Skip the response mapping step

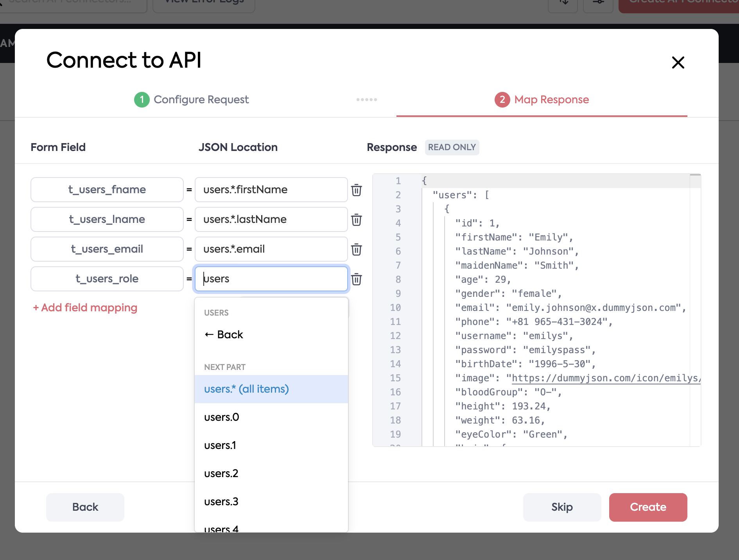562,507
